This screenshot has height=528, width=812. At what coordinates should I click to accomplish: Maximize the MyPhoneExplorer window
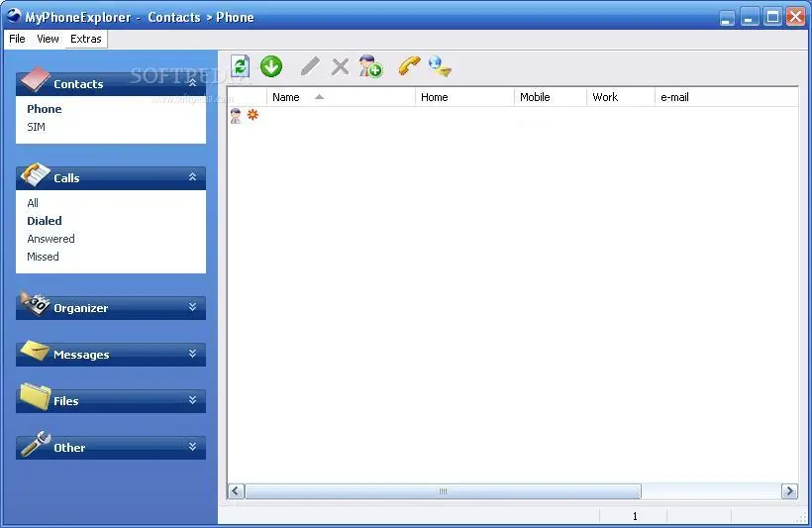click(x=772, y=17)
